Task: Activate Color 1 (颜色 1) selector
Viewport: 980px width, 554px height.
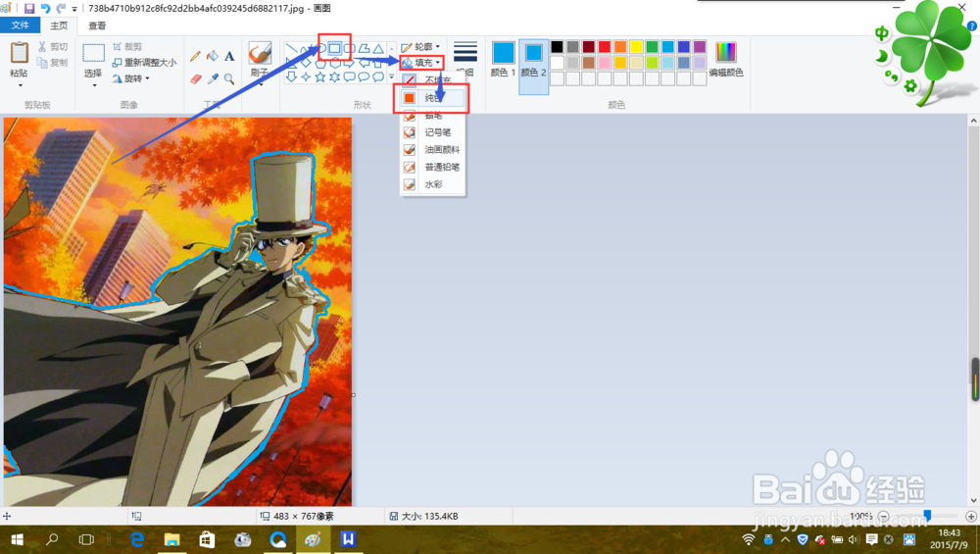Action: click(503, 60)
